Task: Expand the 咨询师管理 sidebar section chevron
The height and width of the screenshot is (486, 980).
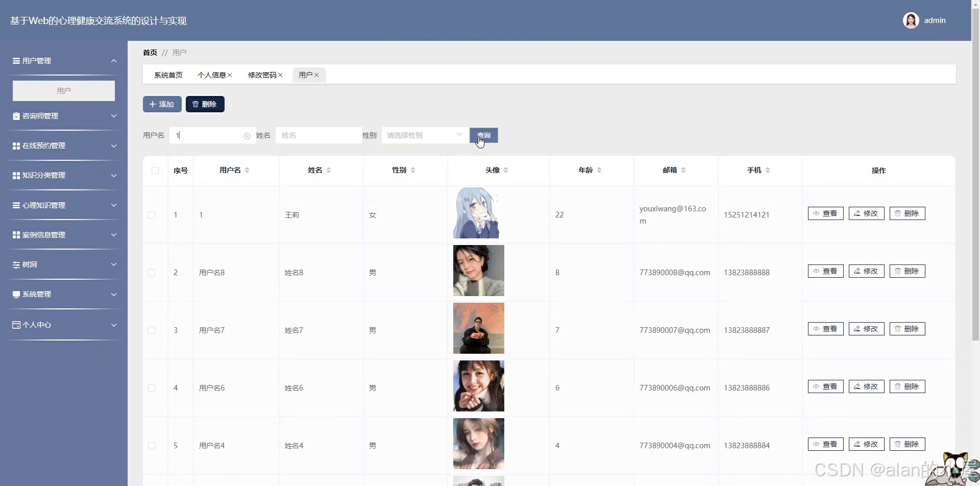Action: tap(114, 116)
